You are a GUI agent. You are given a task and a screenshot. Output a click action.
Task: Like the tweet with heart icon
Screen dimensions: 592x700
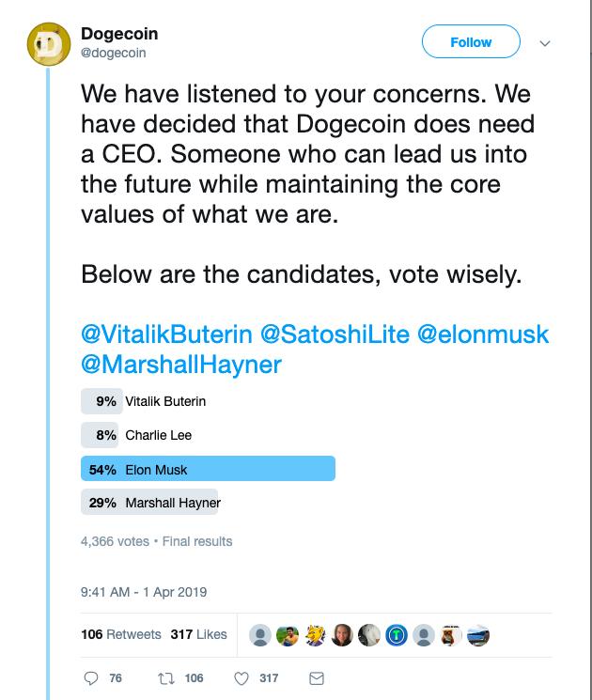pos(241,678)
